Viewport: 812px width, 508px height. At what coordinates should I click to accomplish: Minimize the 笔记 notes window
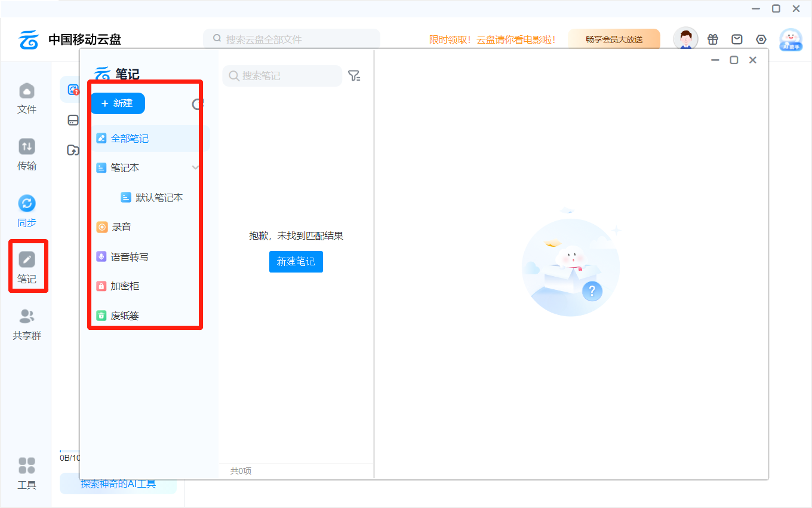(x=715, y=60)
